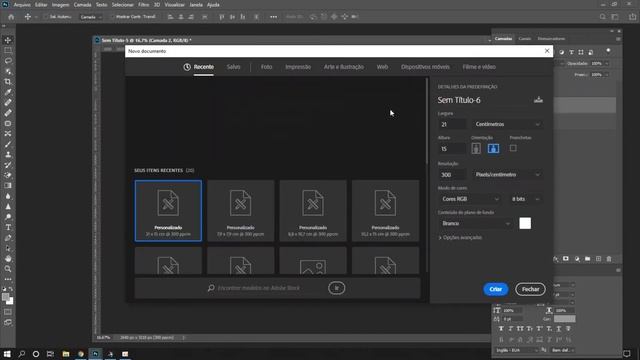Open the Filtro menu

(x=143, y=5)
